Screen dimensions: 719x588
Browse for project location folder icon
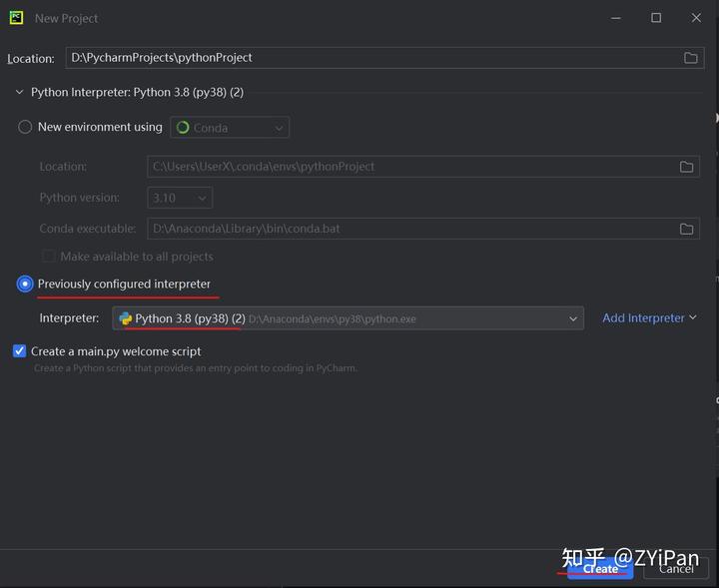tap(690, 58)
